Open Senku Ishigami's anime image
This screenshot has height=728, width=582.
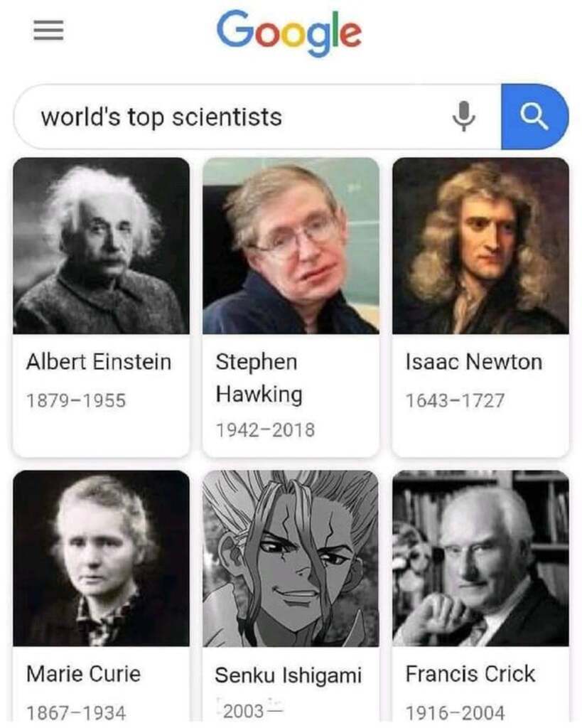pyautogui.click(x=291, y=558)
